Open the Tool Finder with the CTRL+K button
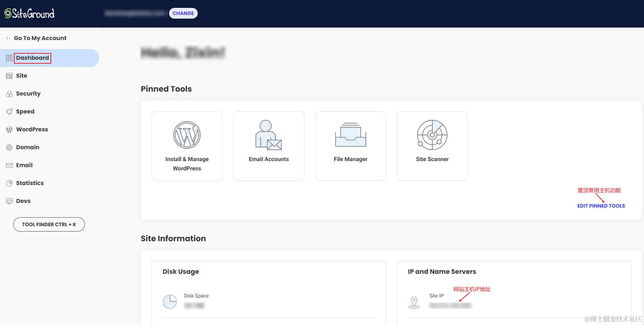Image resolution: width=644 pixels, height=325 pixels. [x=49, y=224]
